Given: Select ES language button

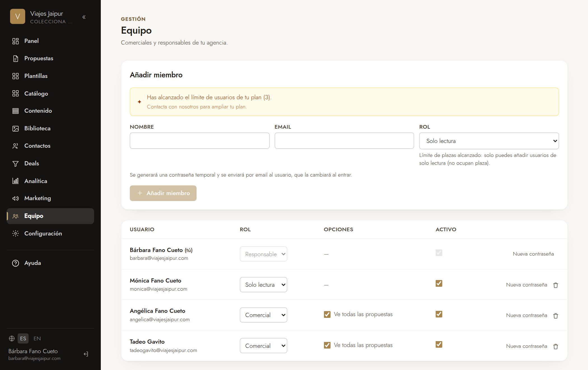Looking at the screenshot, I should (x=23, y=338).
